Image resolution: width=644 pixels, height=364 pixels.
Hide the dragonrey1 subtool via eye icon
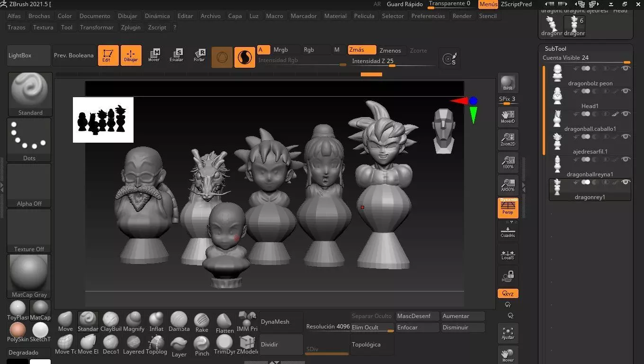(626, 182)
